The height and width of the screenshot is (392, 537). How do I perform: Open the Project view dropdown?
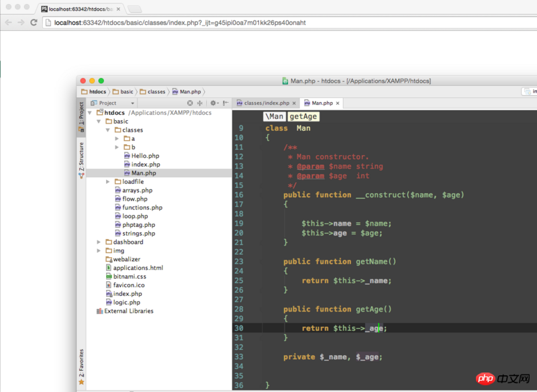pos(107,103)
